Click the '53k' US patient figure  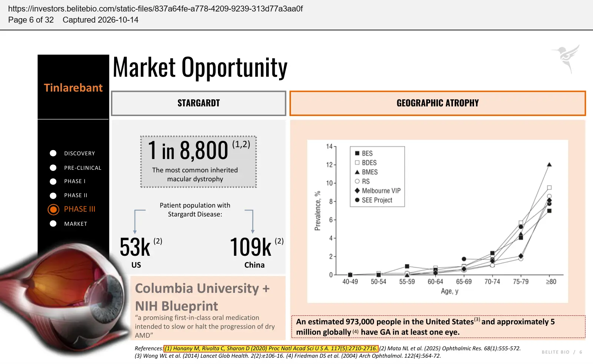135,247
